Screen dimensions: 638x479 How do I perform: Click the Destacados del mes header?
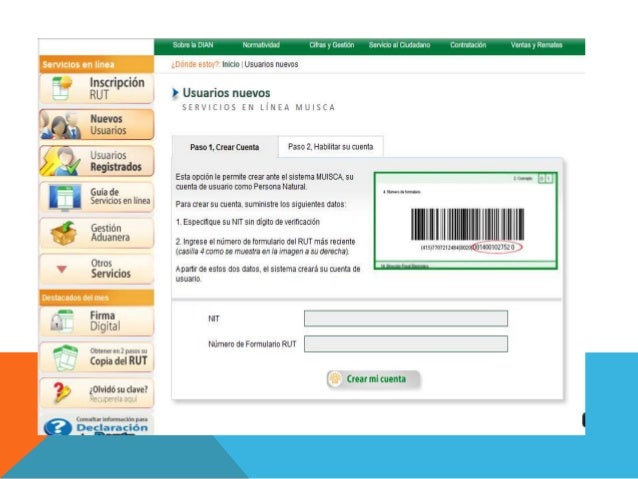point(96,297)
